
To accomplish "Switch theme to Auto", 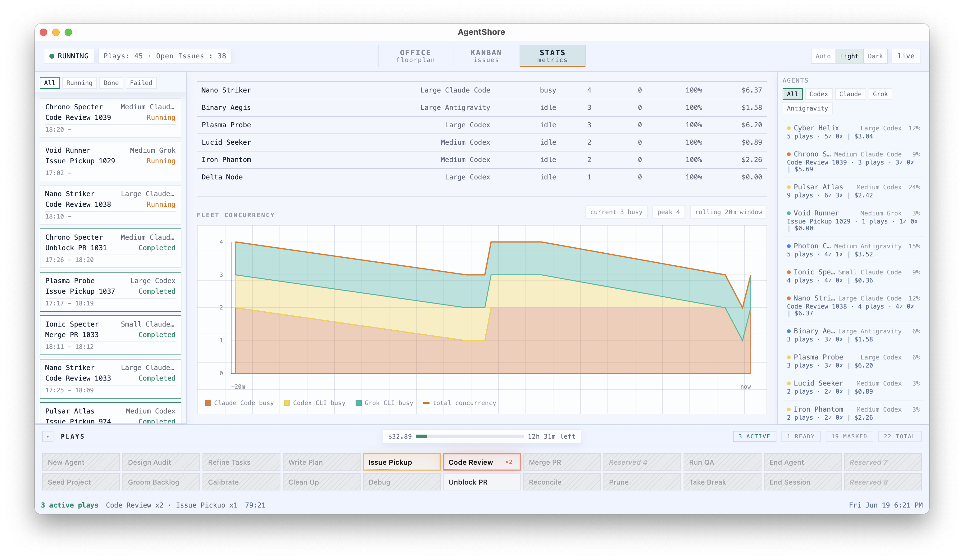I will coord(823,56).
